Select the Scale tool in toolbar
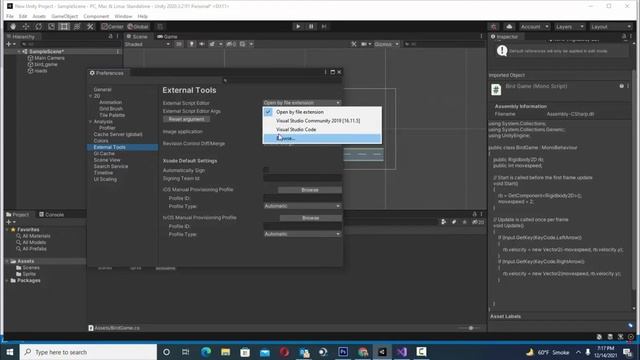 [x=51, y=27]
